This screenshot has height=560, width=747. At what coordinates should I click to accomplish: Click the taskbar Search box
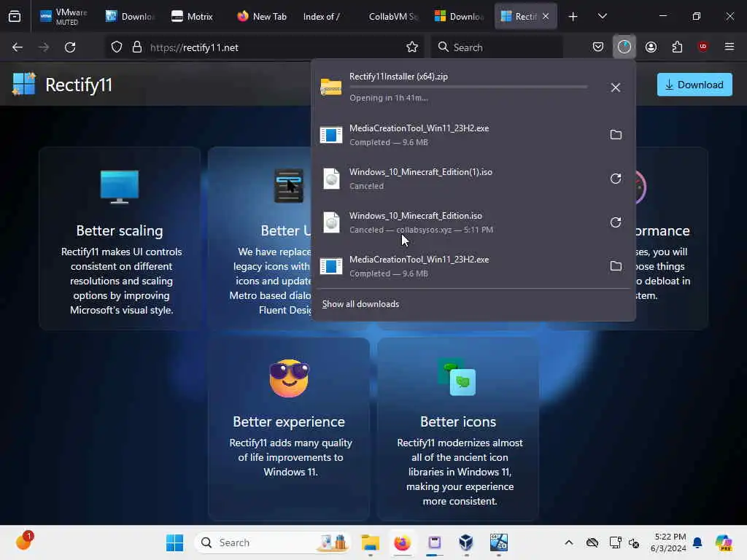tap(273, 542)
